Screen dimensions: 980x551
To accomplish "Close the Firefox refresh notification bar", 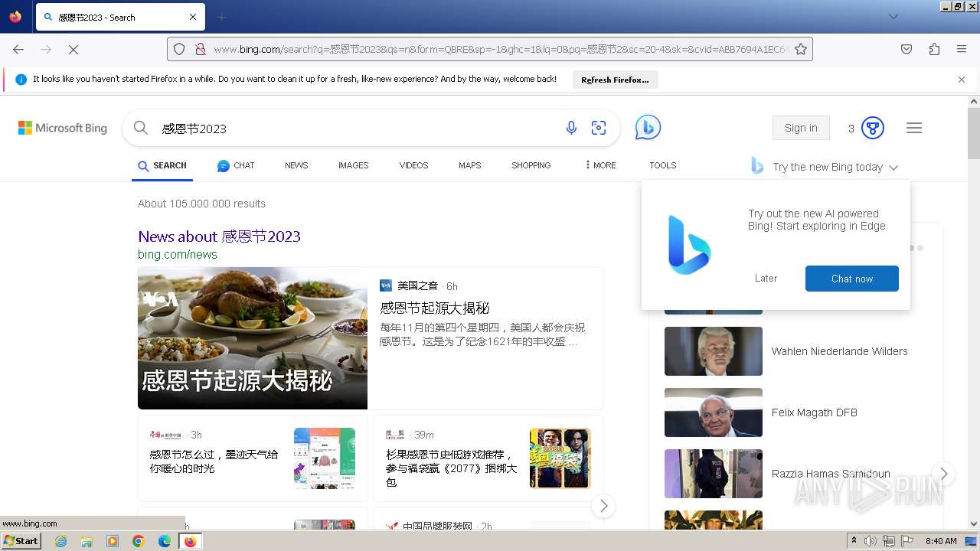I will 962,79.
